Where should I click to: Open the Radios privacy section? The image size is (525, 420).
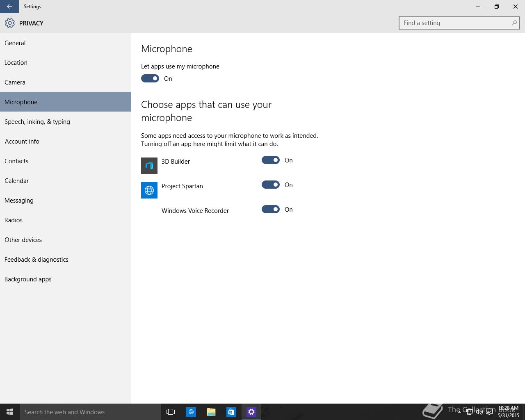click(x=66, y=220)
